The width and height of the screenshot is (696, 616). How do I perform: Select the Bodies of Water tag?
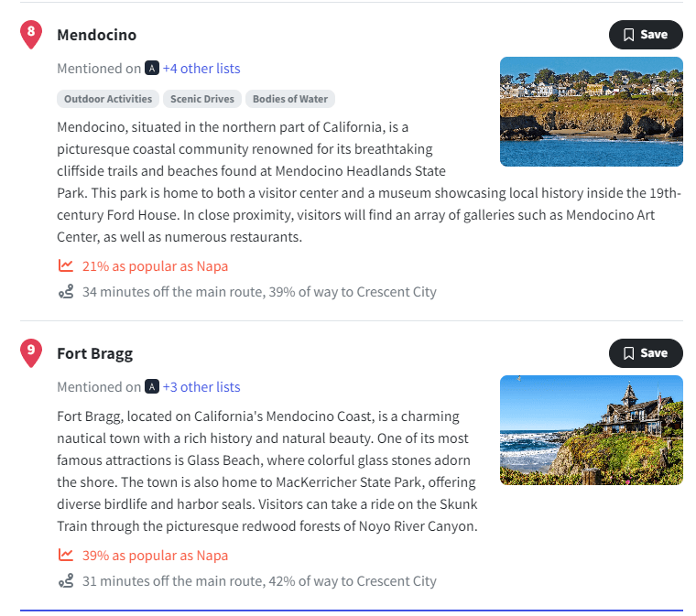[290, 99]
